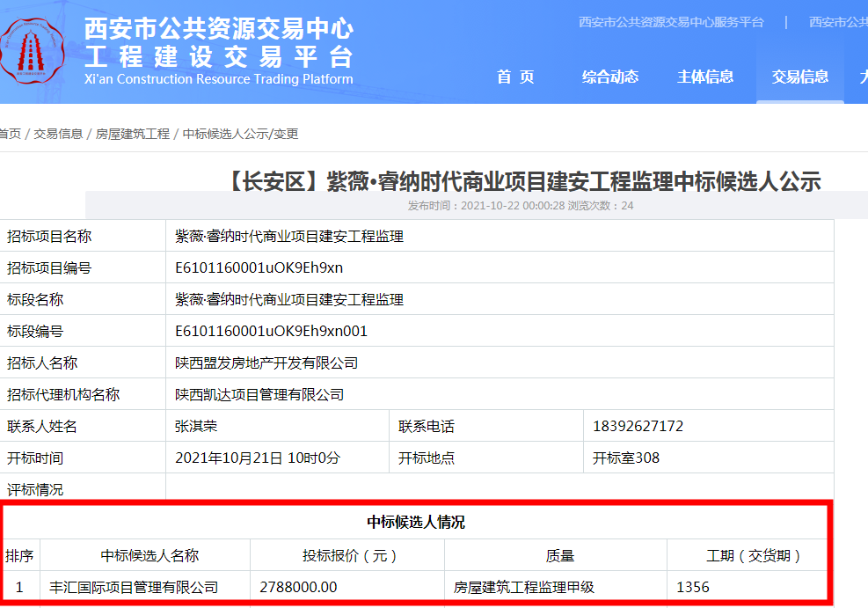The height and width of the screenshot is (608, 868).
Task: Click contact name 张淇荣
Action: click(x=196, y=427)
